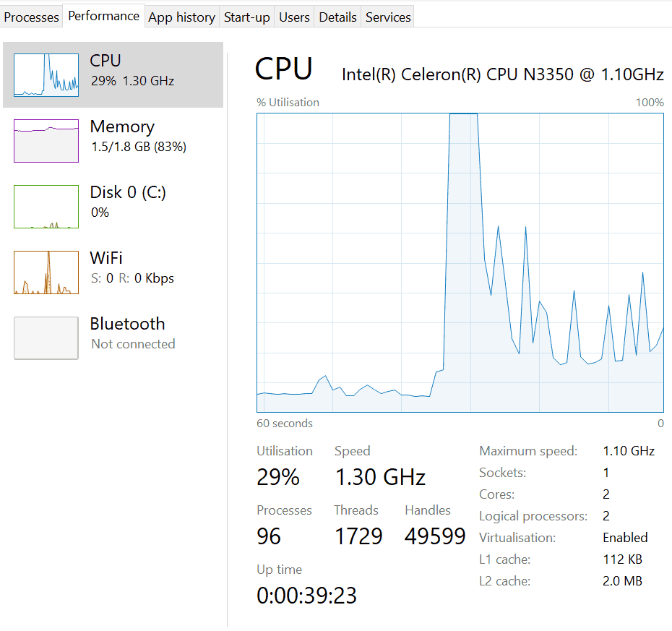Click the Up time value
This screenshot has width=672, height=631.
[306, 596]
